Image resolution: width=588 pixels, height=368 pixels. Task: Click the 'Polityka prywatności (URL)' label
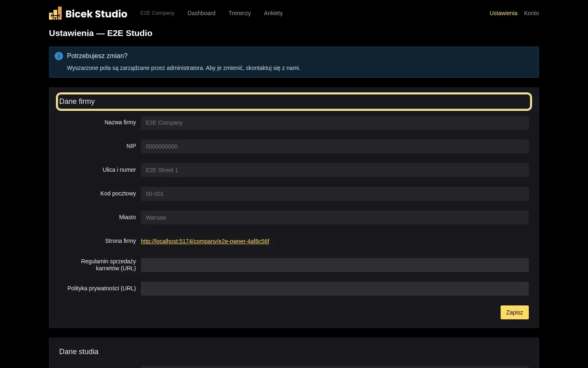coord(102,288)
